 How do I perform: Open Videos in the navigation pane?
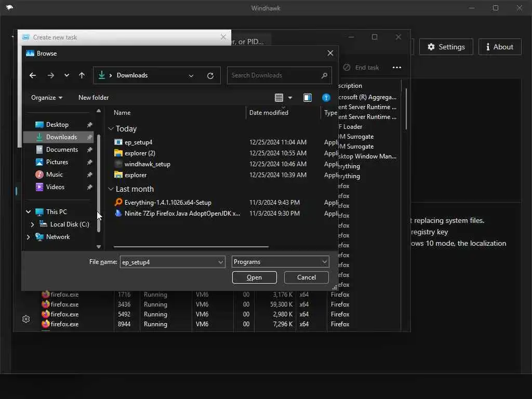(55, 187)
